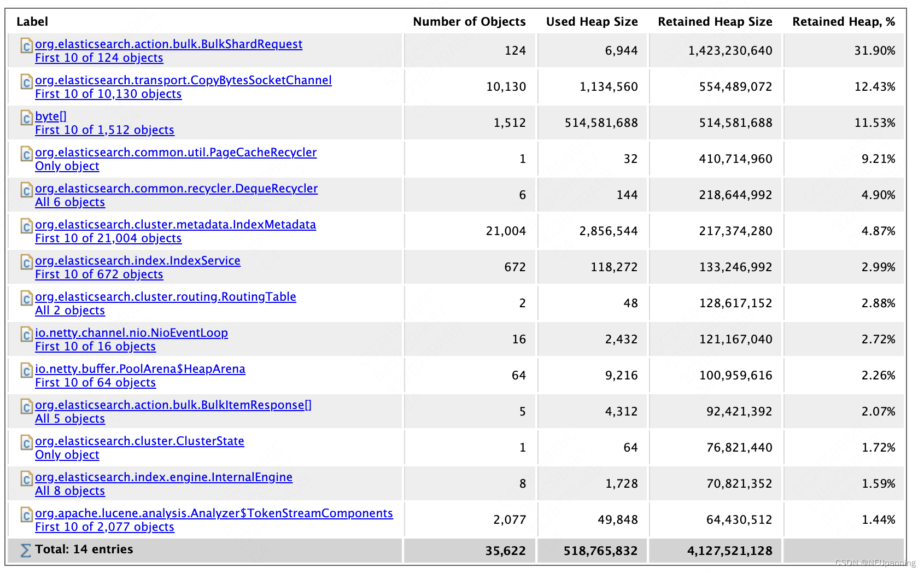Click the class icon beside PageCacheRecycler

pyautogui.click(x=26, y=154)
